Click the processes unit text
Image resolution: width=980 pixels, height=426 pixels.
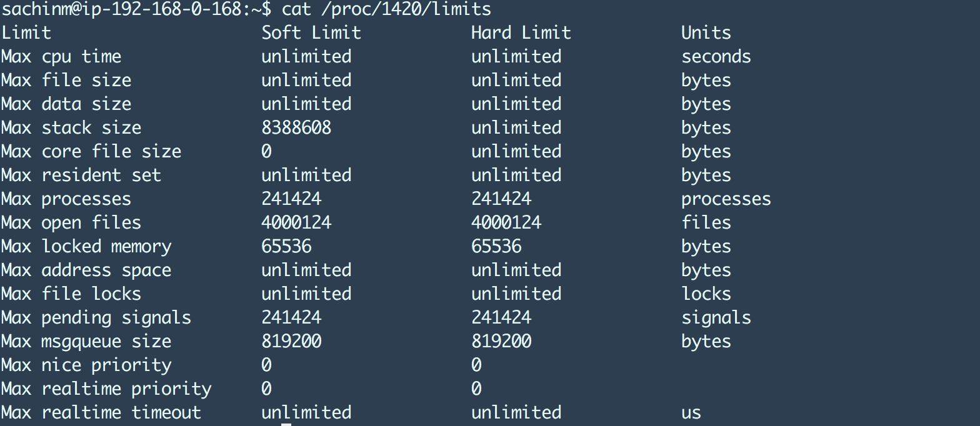point(726,199)
